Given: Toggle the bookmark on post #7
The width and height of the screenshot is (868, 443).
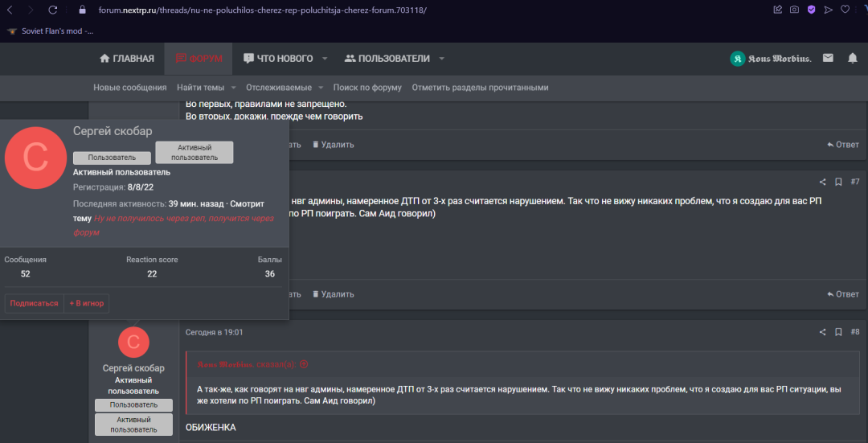Looking at the screenshot, I should [838, 183].
